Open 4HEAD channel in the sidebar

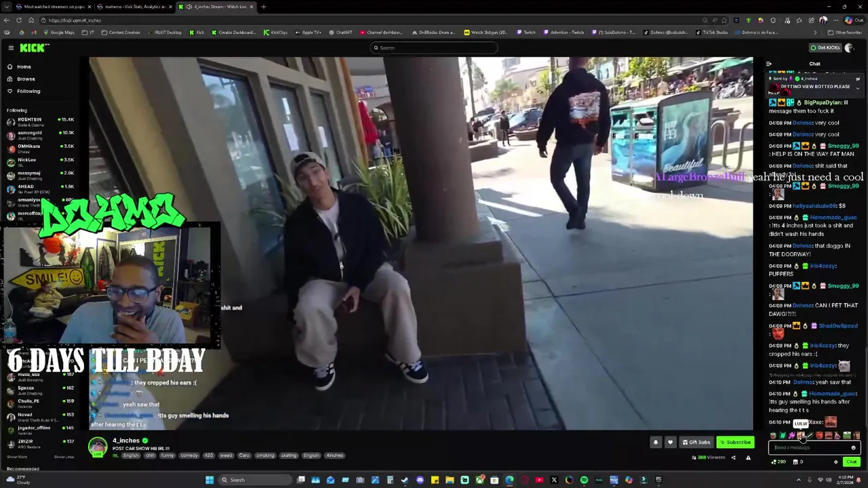[41, 188]
